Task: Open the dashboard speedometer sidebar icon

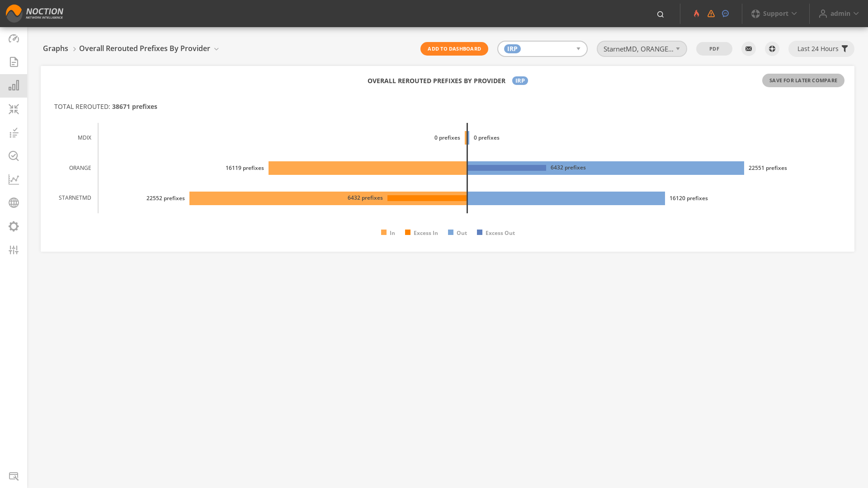Action: click(x=14, y=38)
